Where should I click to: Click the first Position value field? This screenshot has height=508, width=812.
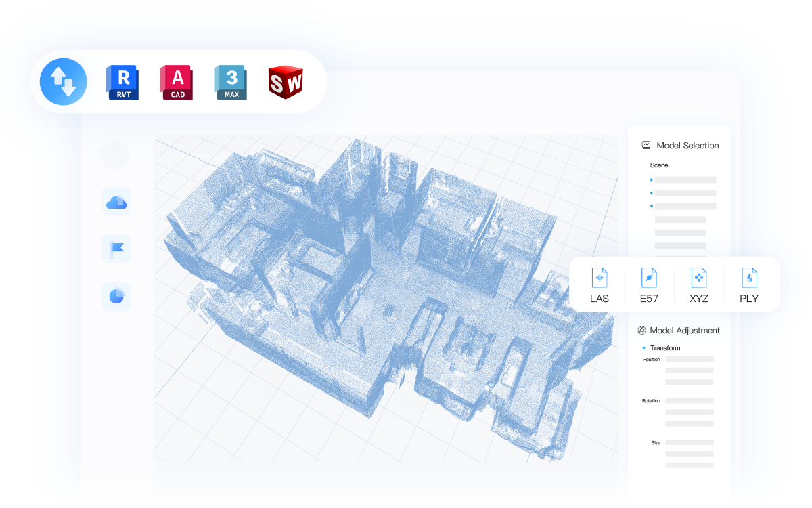click(x=690, y=359)
